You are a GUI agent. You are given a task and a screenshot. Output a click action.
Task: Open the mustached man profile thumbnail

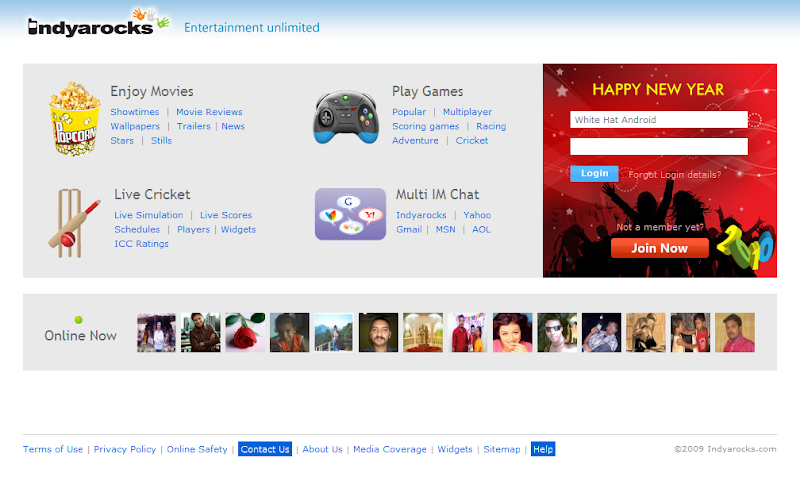pos(379,333)
